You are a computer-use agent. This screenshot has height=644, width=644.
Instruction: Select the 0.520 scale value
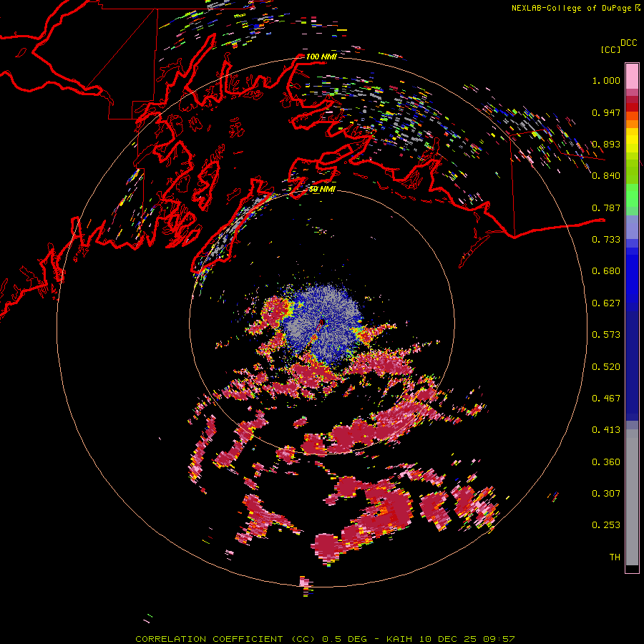pyautogui.click(x=606, y=367)
